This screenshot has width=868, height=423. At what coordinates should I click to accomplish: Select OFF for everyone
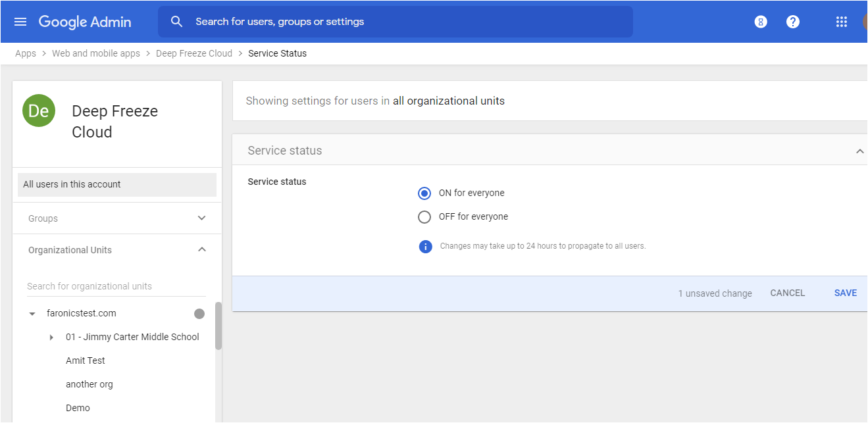(424, 217)
